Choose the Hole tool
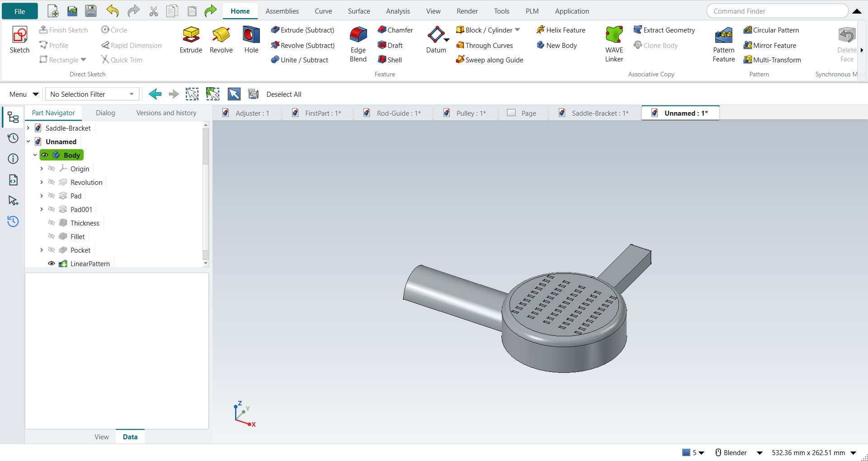 point(251,40)
